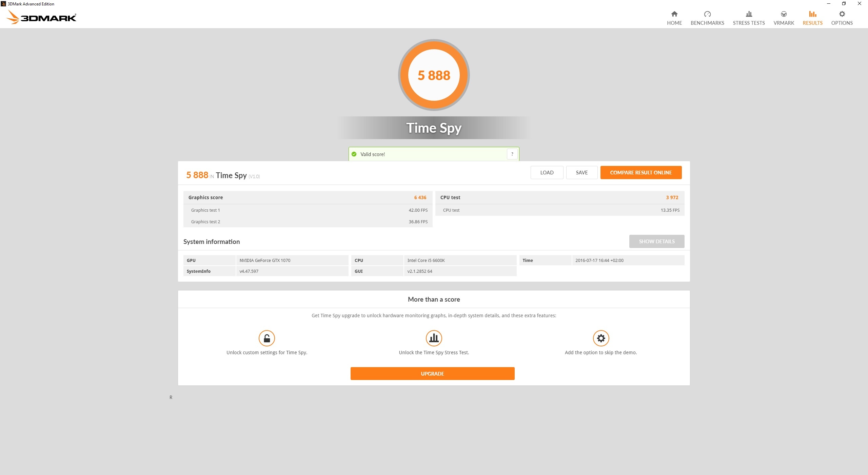Click the green valid score checkmark
The height and width of the screenshot is (475, 868).
354,154
